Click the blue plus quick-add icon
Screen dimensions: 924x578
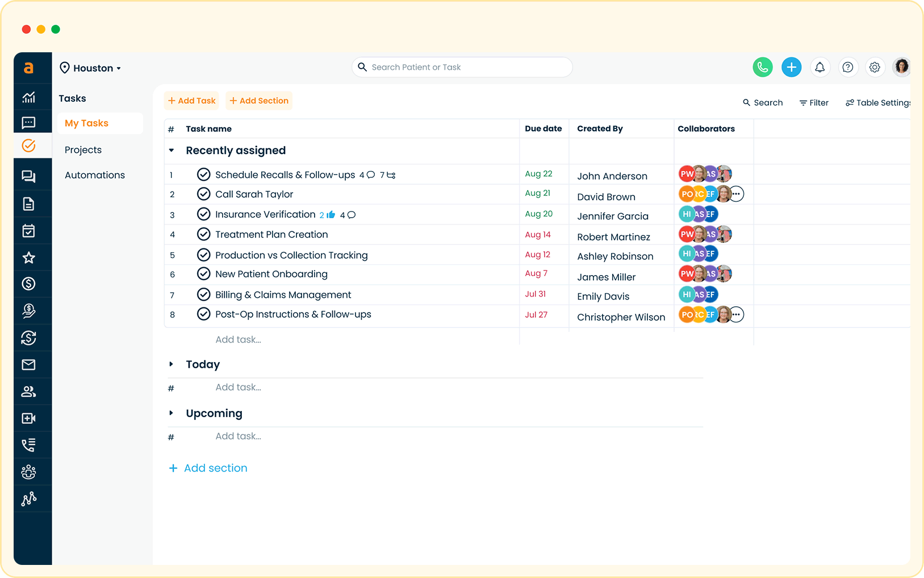[x=791, y=67]
